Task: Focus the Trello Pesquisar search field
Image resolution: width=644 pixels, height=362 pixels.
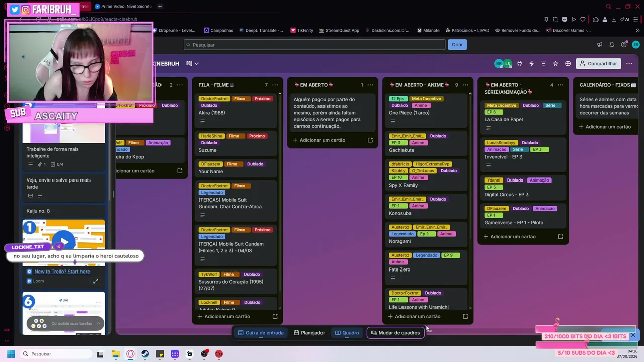Action: (x=314, y=45)
